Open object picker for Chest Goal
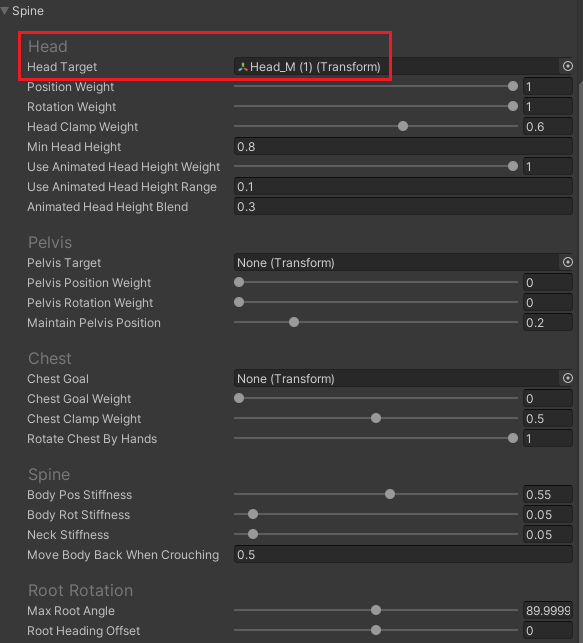583x643 pixels. tap(567, 378)
